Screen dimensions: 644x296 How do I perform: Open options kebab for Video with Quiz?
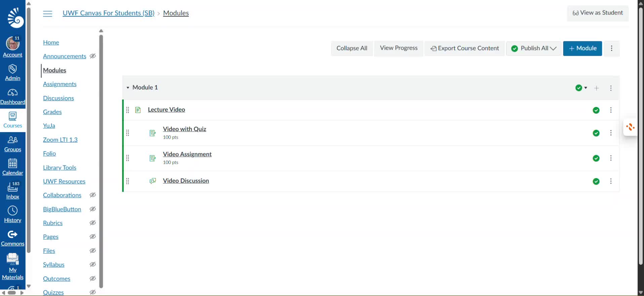(x=611, y=133)
